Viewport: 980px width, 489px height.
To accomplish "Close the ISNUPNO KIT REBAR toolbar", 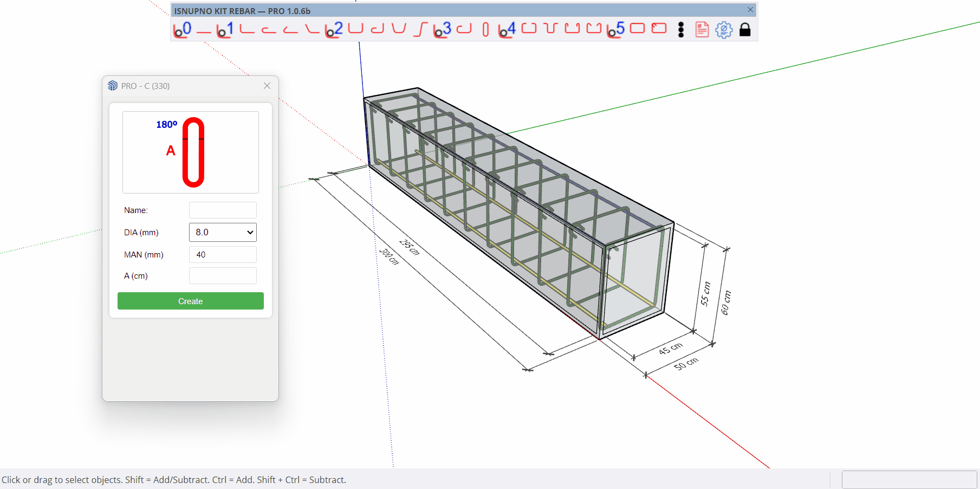I will tap(750, 10).
